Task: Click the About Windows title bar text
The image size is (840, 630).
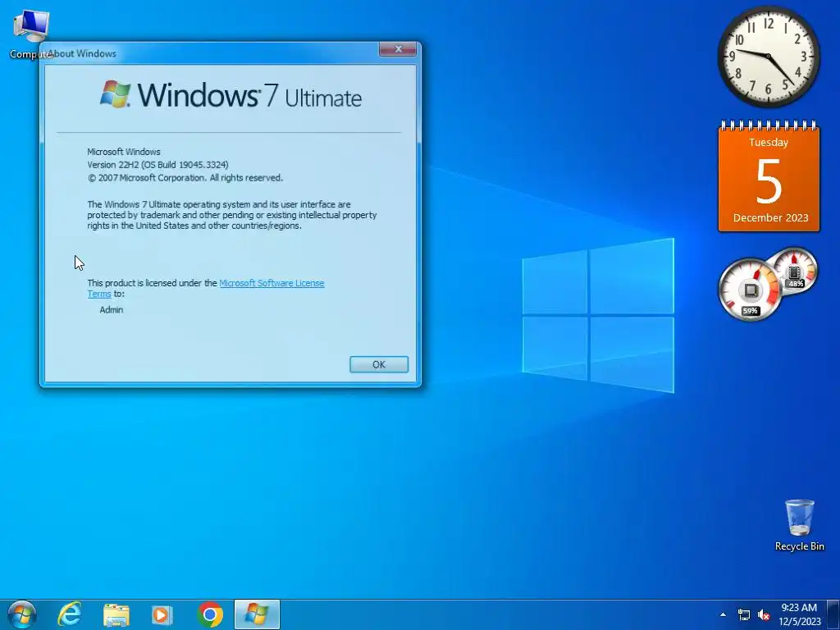Action: (82, 53)
